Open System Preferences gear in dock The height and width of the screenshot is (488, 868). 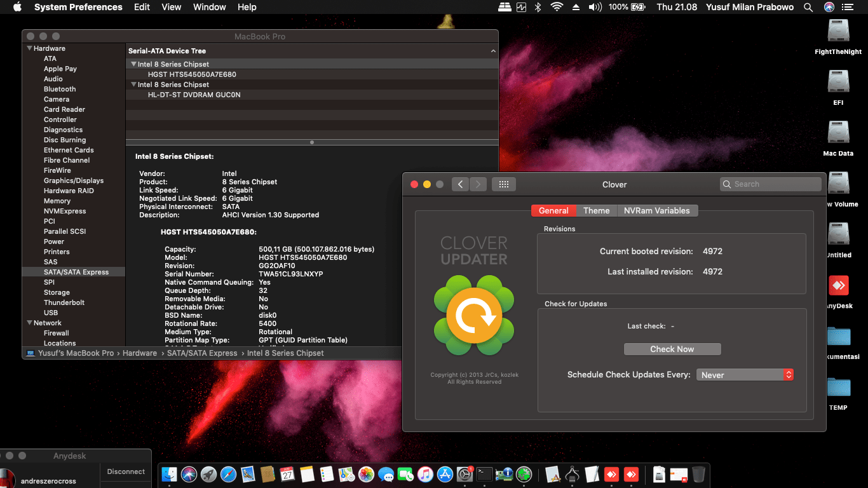point(465,474)
